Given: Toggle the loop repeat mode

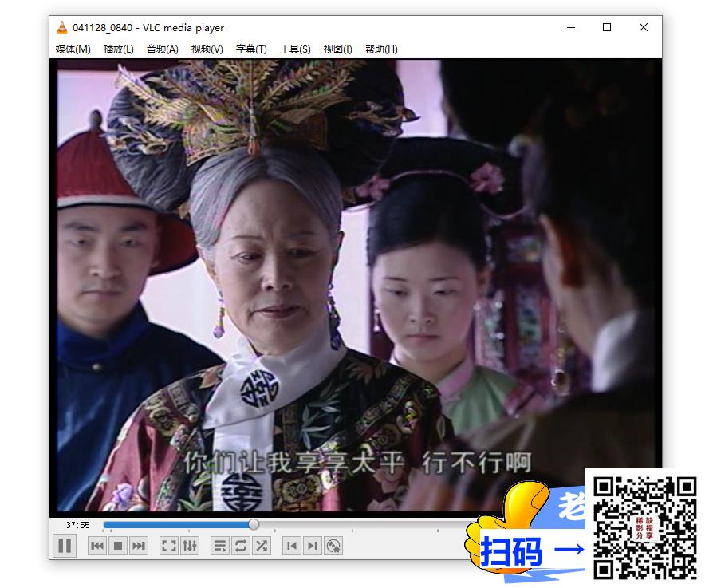Looking at the screenshot, I should point(241,546).
